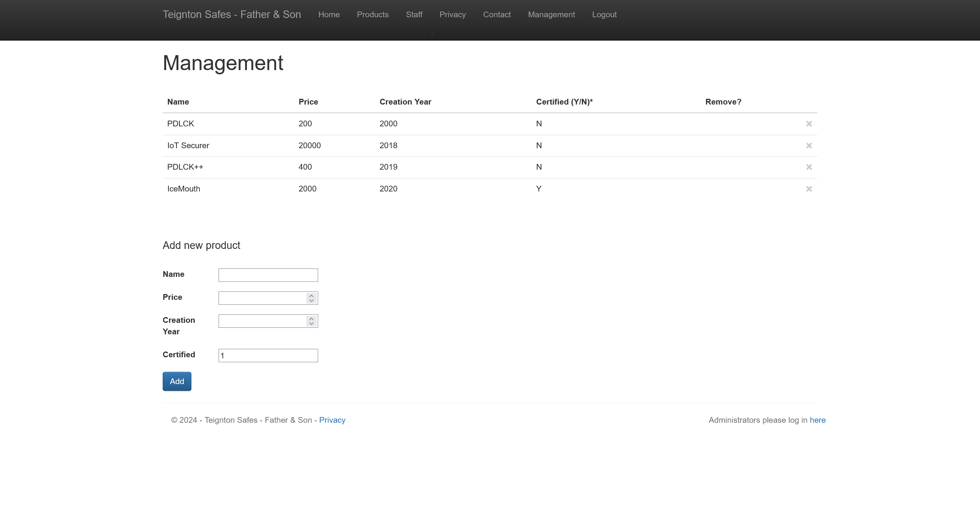Select the IoT Securer name cell

coord(188,146)
